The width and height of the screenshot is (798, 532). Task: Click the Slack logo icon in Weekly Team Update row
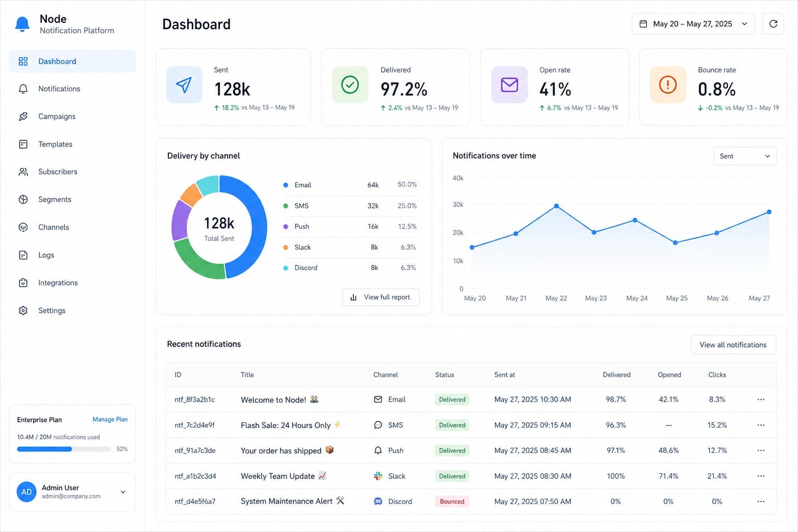(x=378, y=476)
